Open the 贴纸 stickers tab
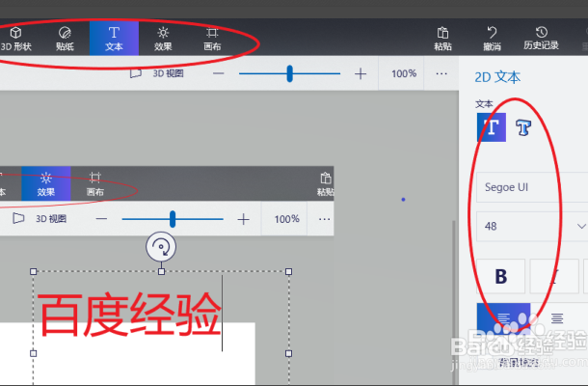This screenshot has height=386, width=588. 65,39
